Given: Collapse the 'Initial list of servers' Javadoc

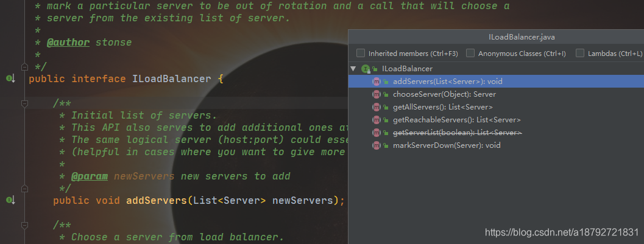Looking at the screenshot, I should pos(24,103).
